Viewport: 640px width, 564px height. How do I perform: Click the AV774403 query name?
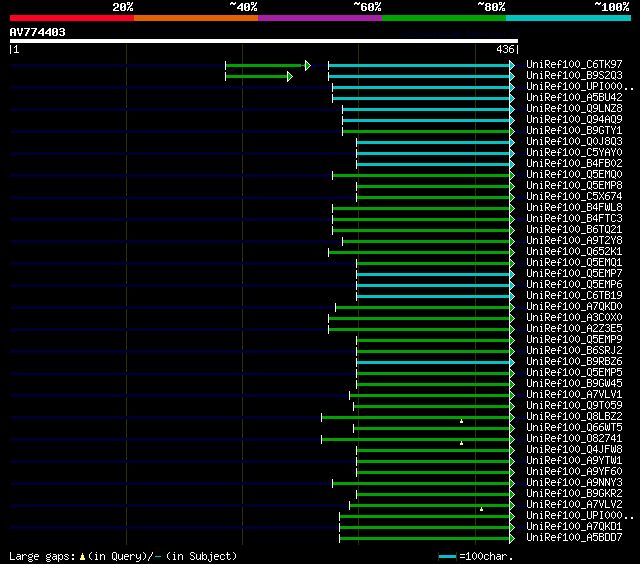tap(38, 32)
